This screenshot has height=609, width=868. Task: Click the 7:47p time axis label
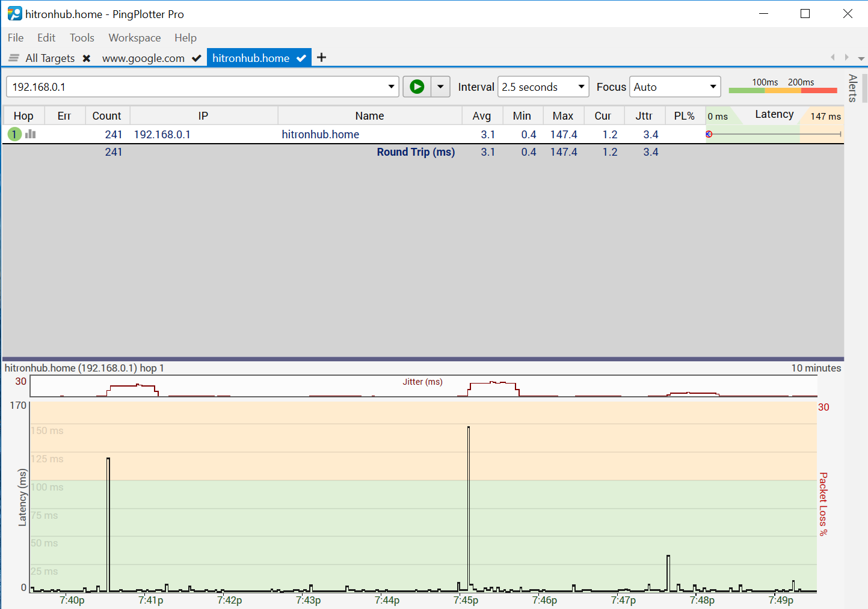(x=624, y=600)
